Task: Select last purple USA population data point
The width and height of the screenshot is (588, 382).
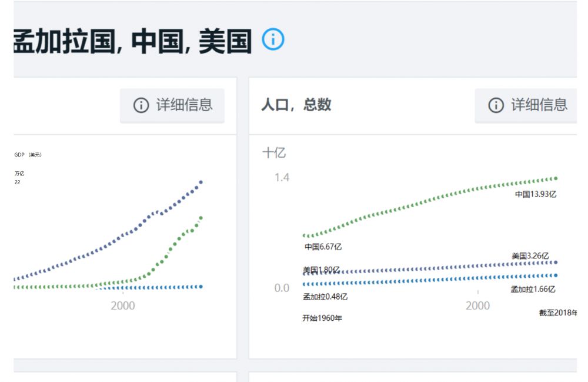Action: [x=556, y=263]
